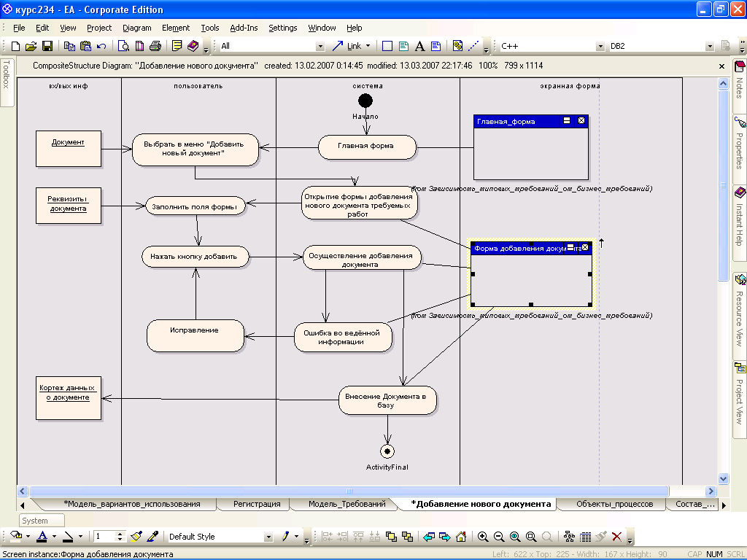Screen dimensions: 747x560
Task: Click the next diagram blue arrow icon
Action: tap(445, 537)
